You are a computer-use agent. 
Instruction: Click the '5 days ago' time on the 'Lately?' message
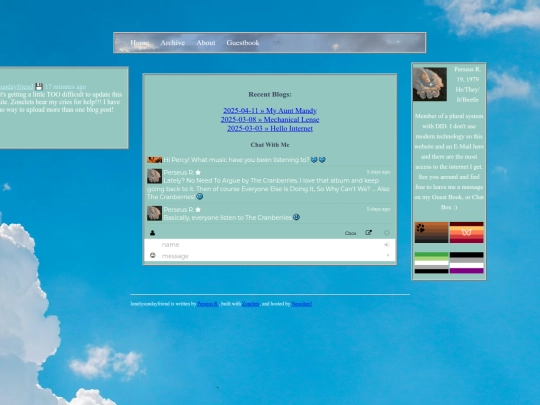tap(378, 172)
